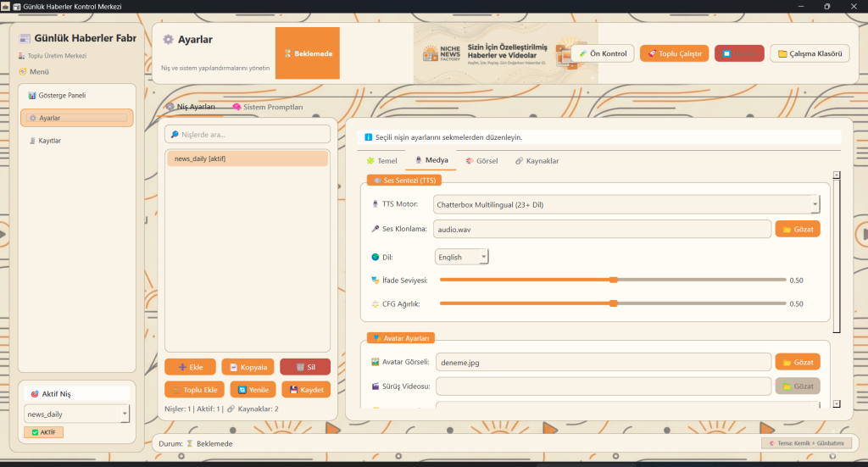Click the Toplu Çalıştır button
868x467 pixels.
tap(674, 53)
